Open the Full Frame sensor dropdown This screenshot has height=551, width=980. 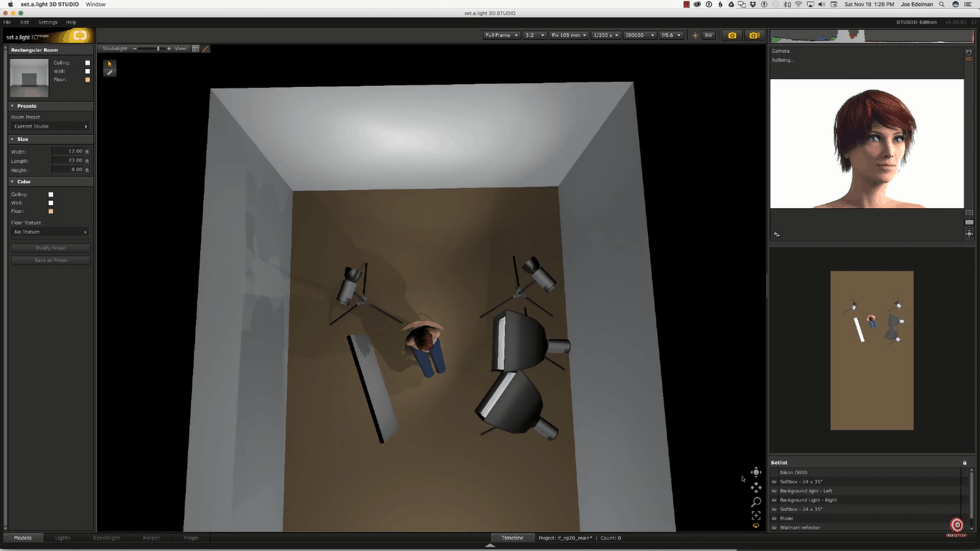[x=501, y=35]
